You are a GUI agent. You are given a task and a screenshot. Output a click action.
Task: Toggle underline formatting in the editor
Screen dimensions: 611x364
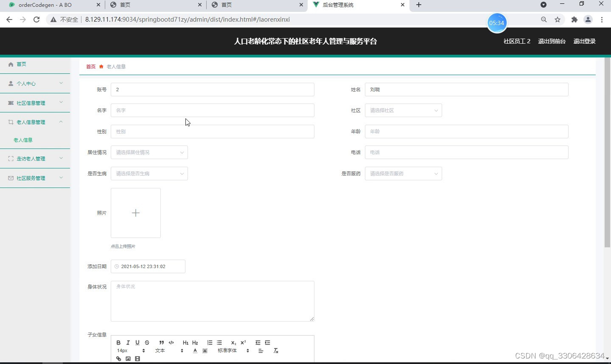[x=137, y=342]
